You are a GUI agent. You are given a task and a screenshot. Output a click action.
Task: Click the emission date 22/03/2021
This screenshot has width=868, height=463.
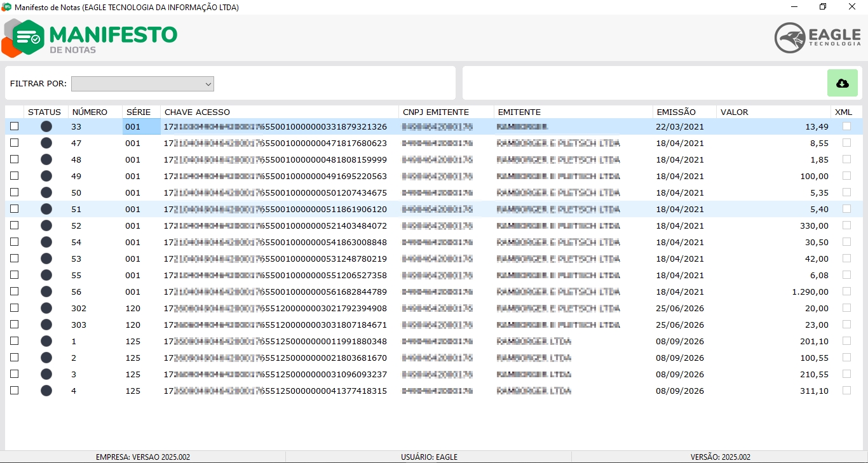click(680, 126)
